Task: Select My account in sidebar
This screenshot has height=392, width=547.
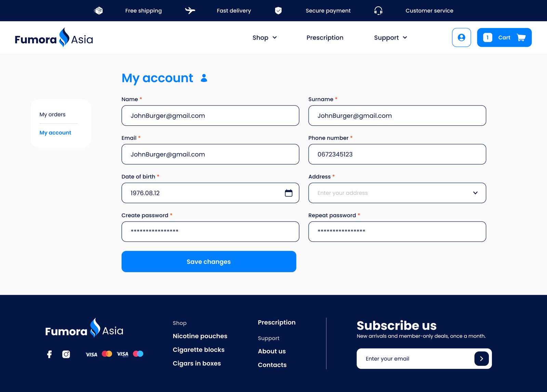Action: pos(55,132)
